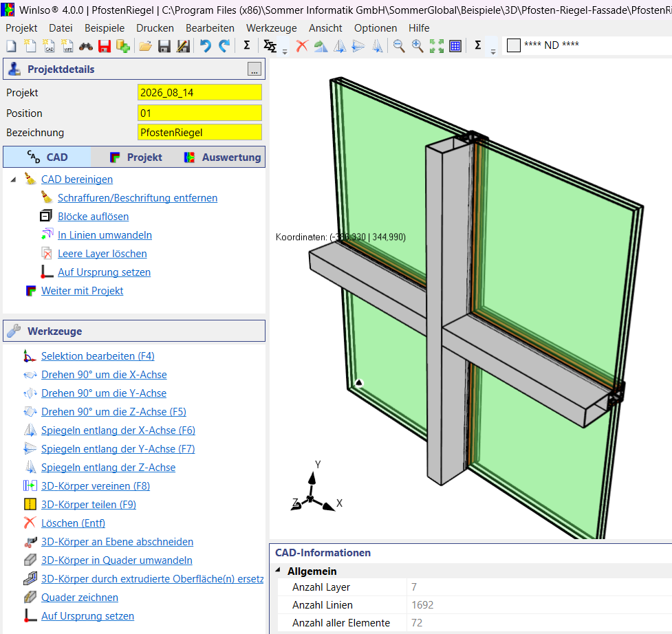The height and width of the screenshot is (634, 672).
Task: Click the blank new document toolbar icon
Action: coord(12,46)
